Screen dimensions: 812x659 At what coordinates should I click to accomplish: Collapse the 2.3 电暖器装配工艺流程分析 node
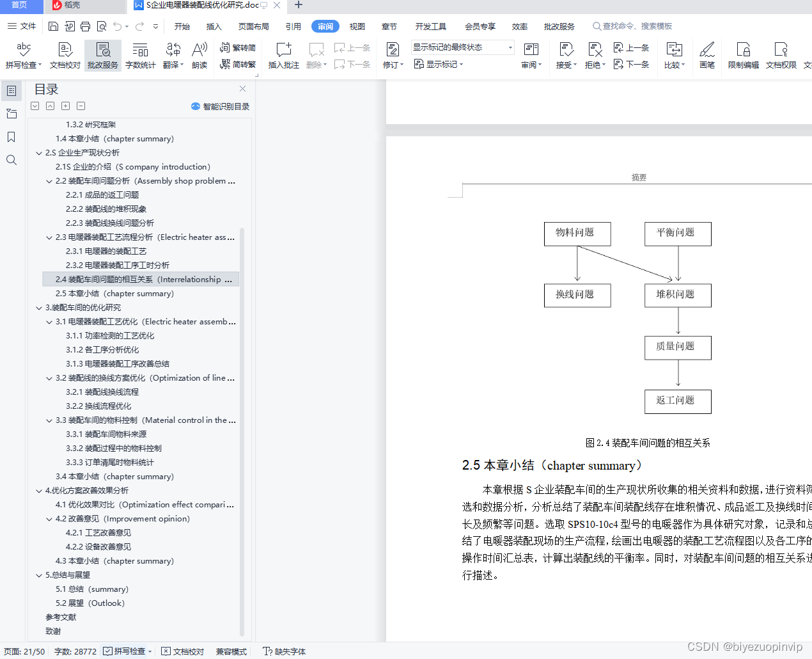coord(49,237)
